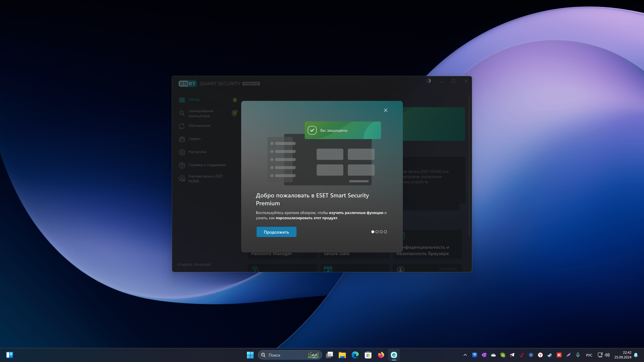This screenshot has width=644, height=362.
Task: Click the scan notification badge 1
Action: (x=235, y=113)
